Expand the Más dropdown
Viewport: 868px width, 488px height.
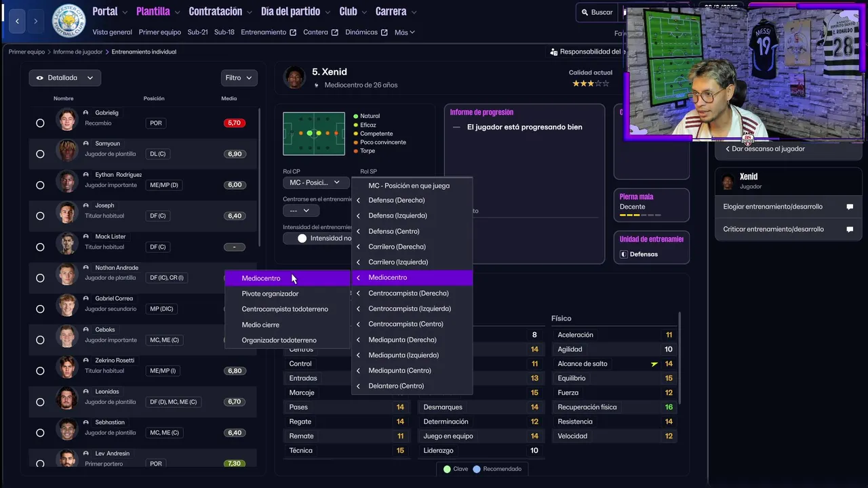pyautogui.click(x=404, y=32)
